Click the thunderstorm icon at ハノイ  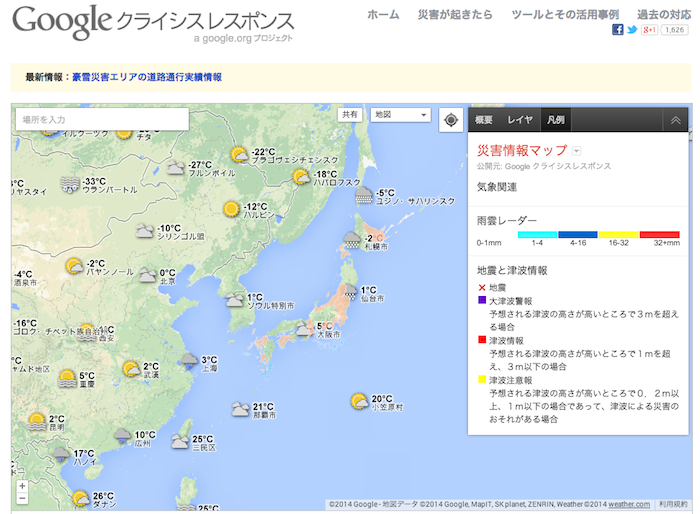[61, 455]
